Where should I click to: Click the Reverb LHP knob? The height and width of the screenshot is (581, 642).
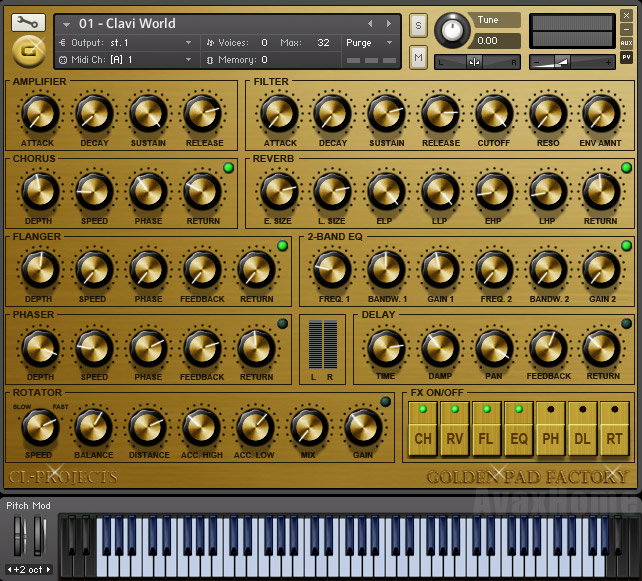tap(548, 191)
